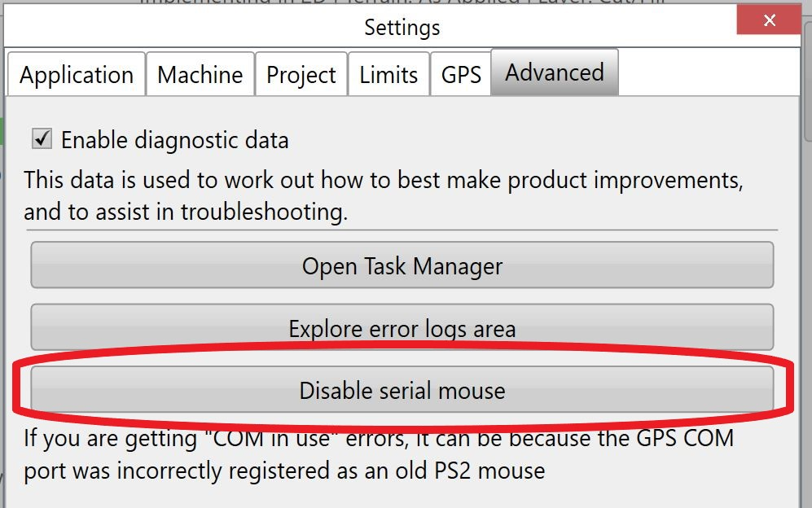Click Explore error logs area button
The height and width of the screenshot is (508, 812).
point(402,327)
